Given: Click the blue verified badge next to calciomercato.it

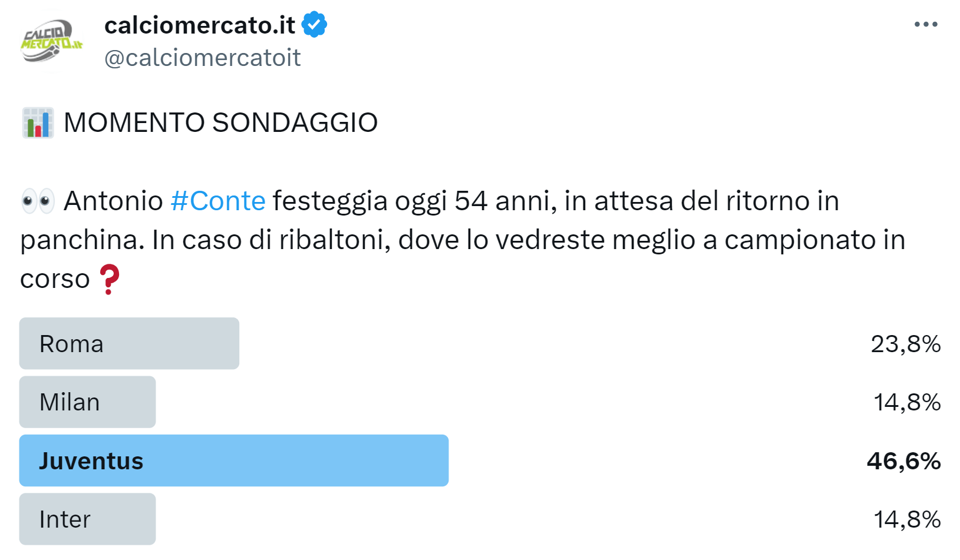Looking at the screenshot, I should [315, 24].
